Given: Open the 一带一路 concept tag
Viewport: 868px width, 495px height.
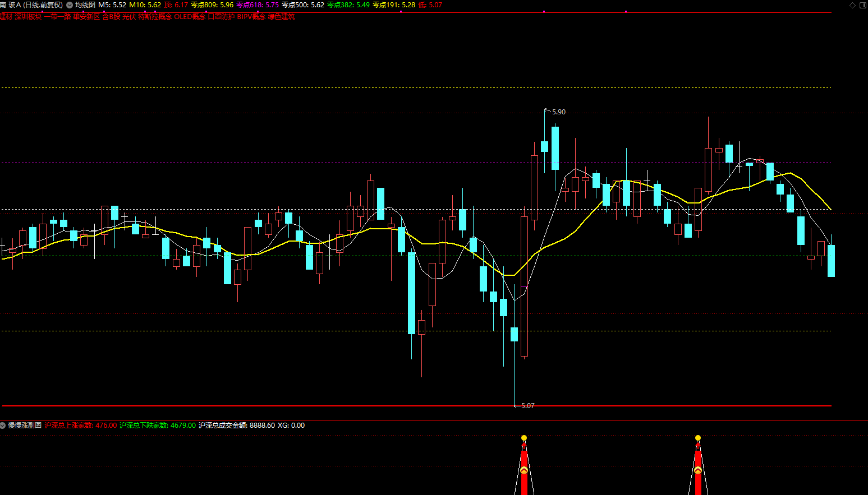Looking at the screenshot, I should pyautogui.click(x=57, y=17).
